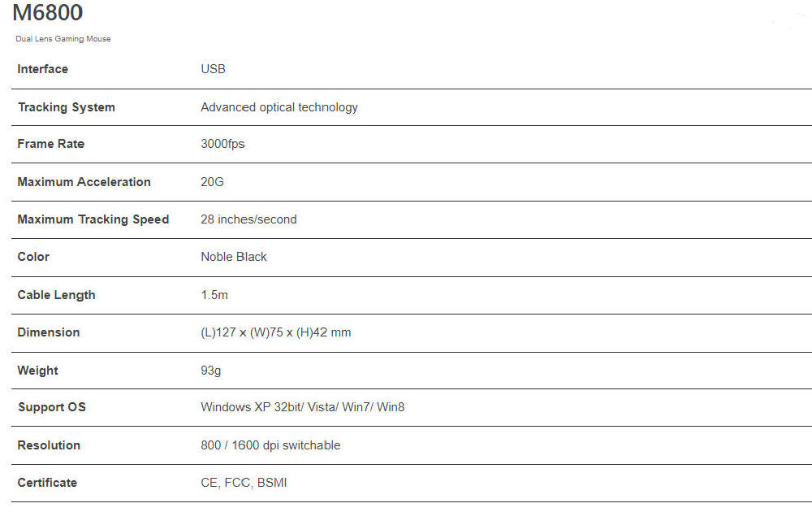Click the Maximum Acceleration label
Image resolution: width=812 pixels, height=525 pixels.
click(84, 182)
